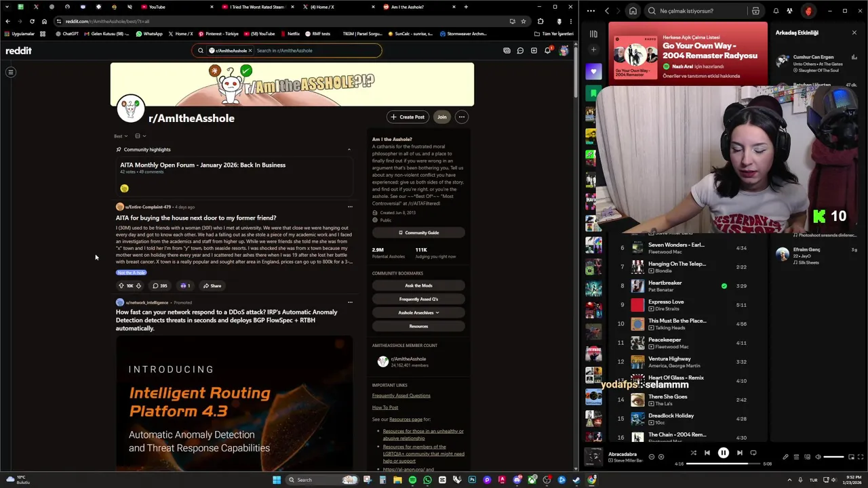Mute Spotify volume speaker icon

(818, 457)
